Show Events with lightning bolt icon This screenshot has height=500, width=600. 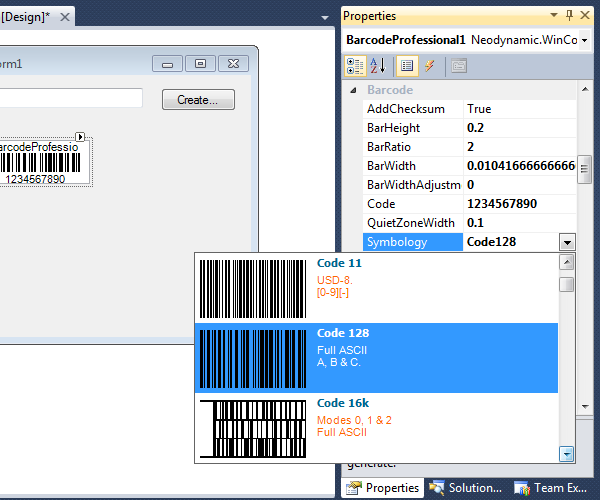tap(429, 66)
